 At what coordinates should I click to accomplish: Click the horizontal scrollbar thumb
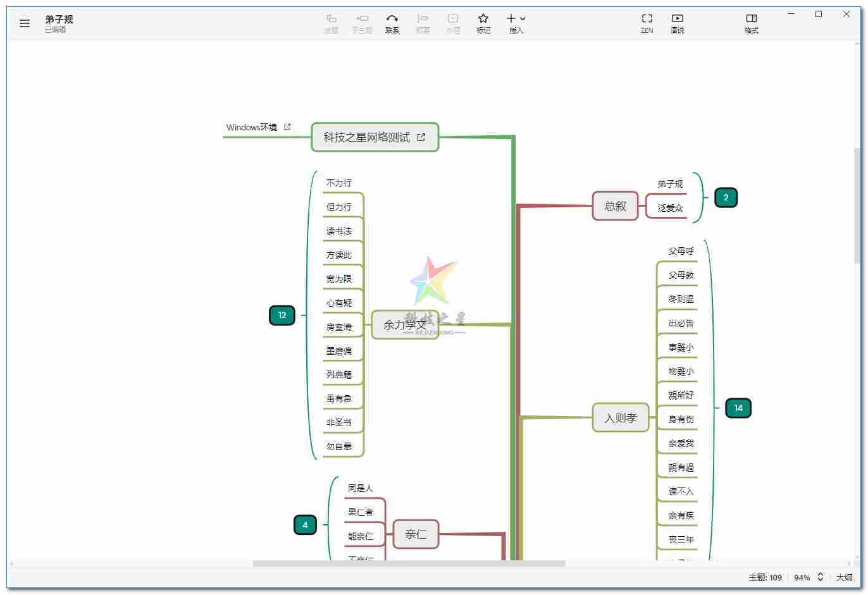pyautogui.click(x=409, y=563)
